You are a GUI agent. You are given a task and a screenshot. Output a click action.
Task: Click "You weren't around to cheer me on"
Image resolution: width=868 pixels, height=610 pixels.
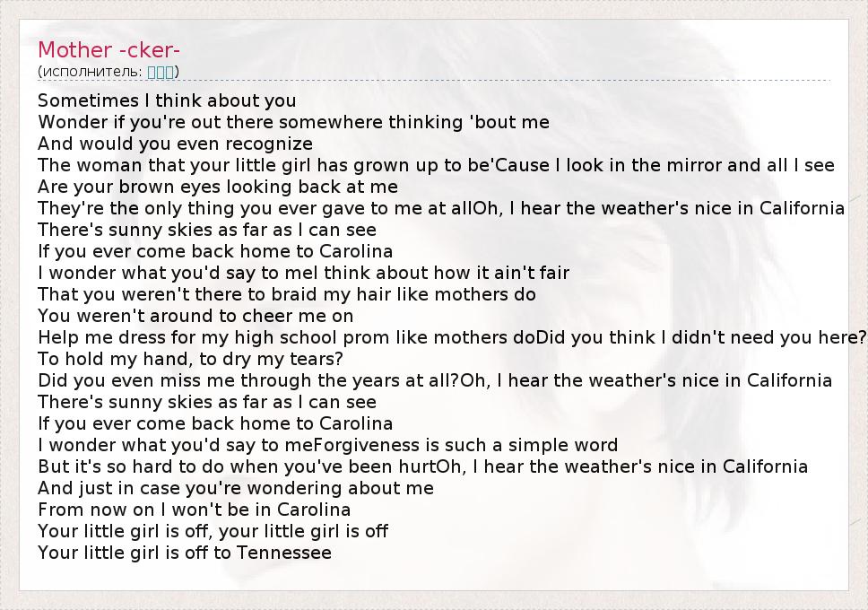pyautogui.click(x=195, y=316)
